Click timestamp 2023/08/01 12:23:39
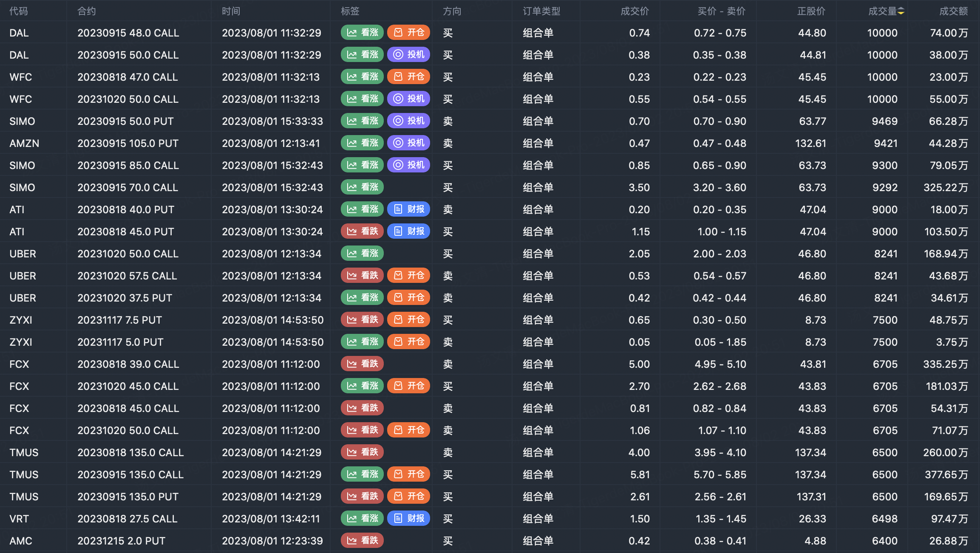The width and height of the screenshot is (980, 553). [272, 541]
